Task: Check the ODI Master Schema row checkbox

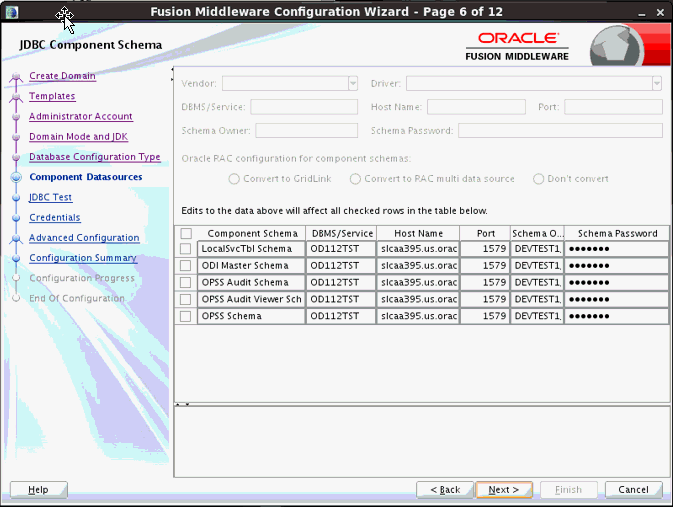Action: coord(186,266)
